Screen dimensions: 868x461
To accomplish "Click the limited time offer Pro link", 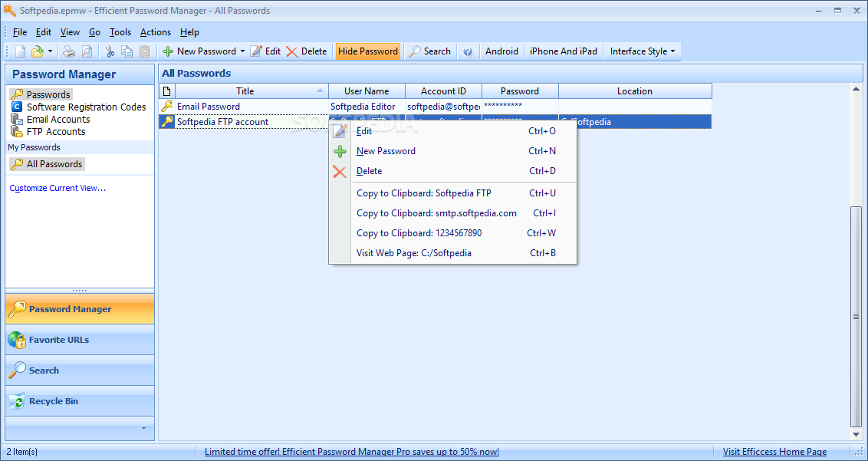I will point(352,452).
